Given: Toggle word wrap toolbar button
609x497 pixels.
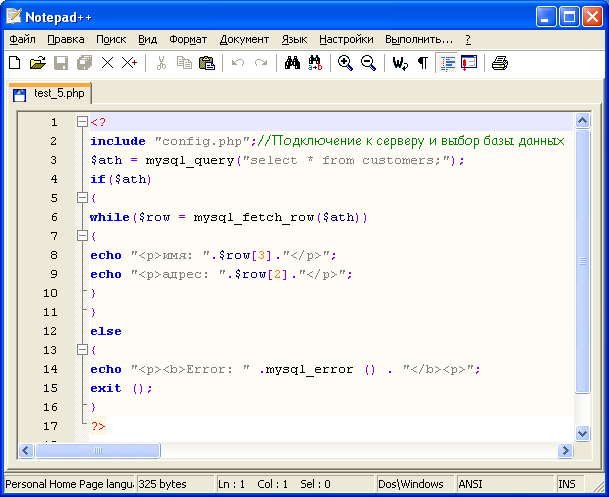Looking at the screenshot, I should (400, 63).
